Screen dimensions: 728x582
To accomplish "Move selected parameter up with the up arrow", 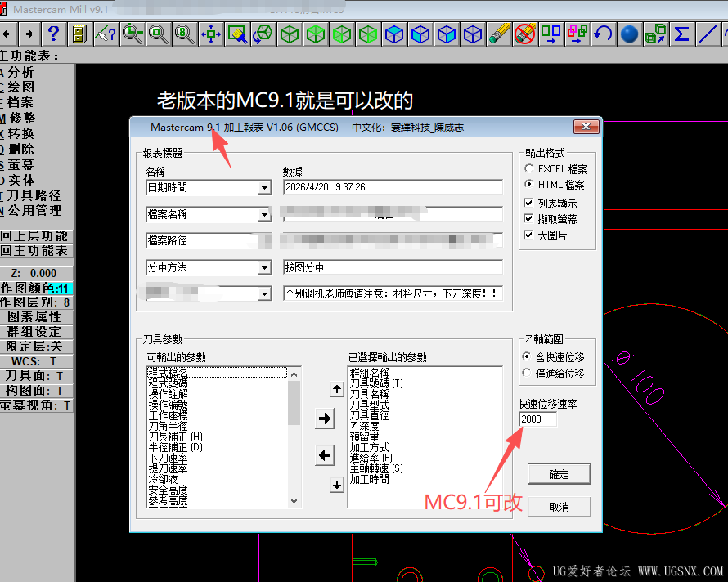I will (x=337, y=388).
